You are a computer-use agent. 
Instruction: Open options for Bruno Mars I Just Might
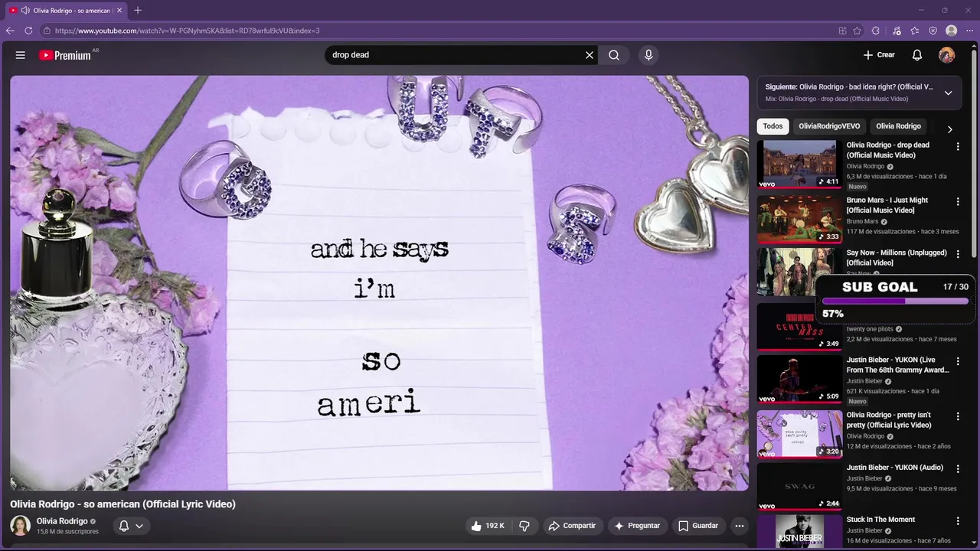point(958,201)
